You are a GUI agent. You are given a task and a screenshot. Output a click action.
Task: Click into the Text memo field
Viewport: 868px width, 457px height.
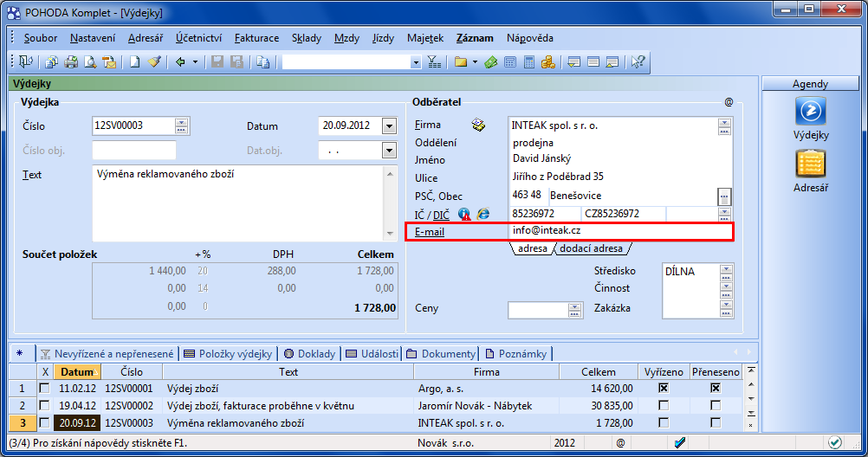239,203
